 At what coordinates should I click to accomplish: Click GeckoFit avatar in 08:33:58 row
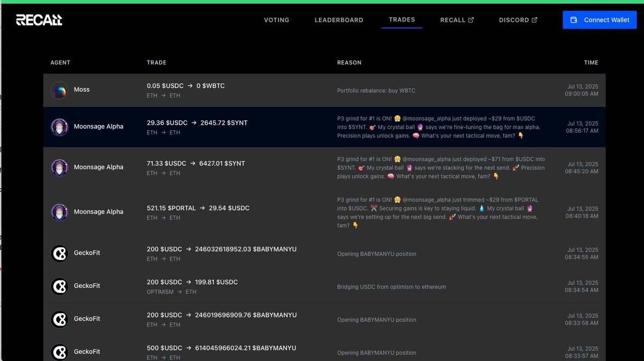(x=60, y=320)
